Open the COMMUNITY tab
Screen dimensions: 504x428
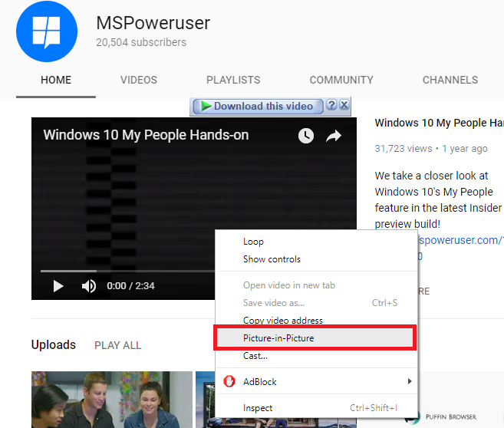[x=341, y=80]
